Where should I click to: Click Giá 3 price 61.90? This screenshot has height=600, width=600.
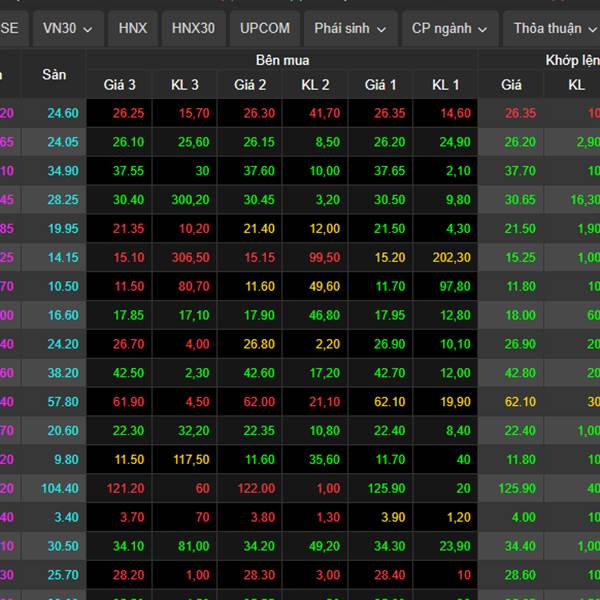point(128,402)
